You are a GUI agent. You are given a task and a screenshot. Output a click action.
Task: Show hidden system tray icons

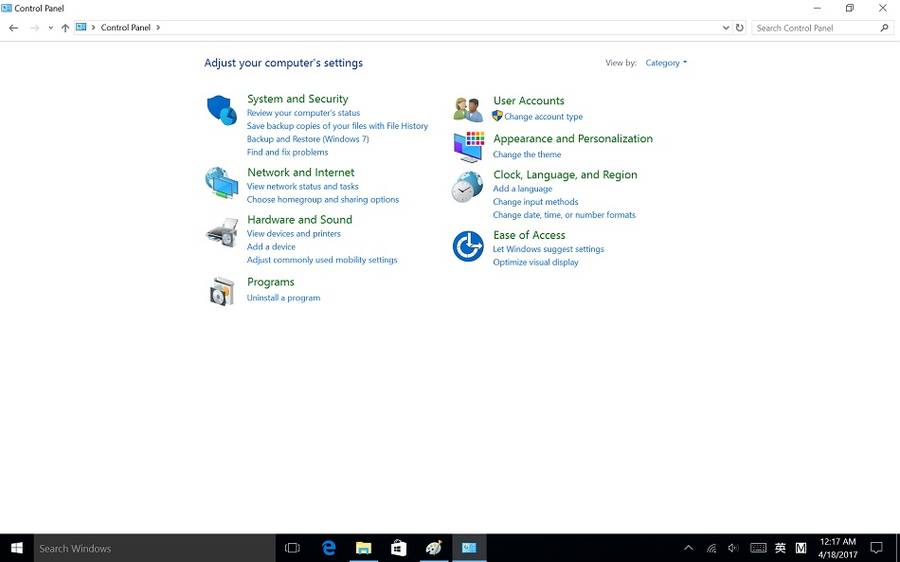(x=688, y=548)
